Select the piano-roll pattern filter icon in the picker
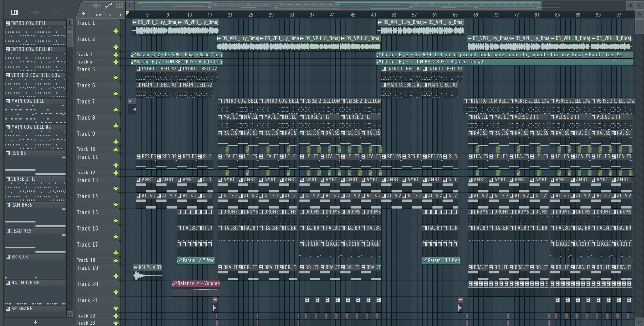The image size is (644, 326). pos(14,12)
